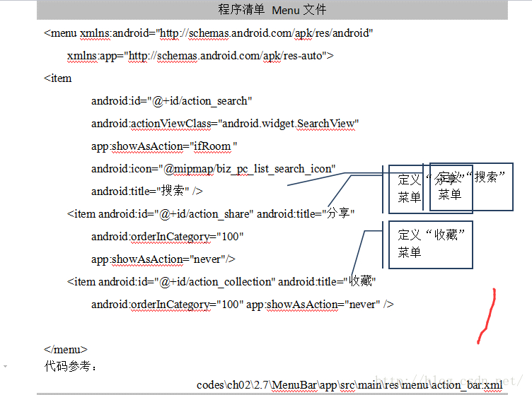
Task: Click the app:showAsAction="never"/> line under share
Action: point(163,259)
